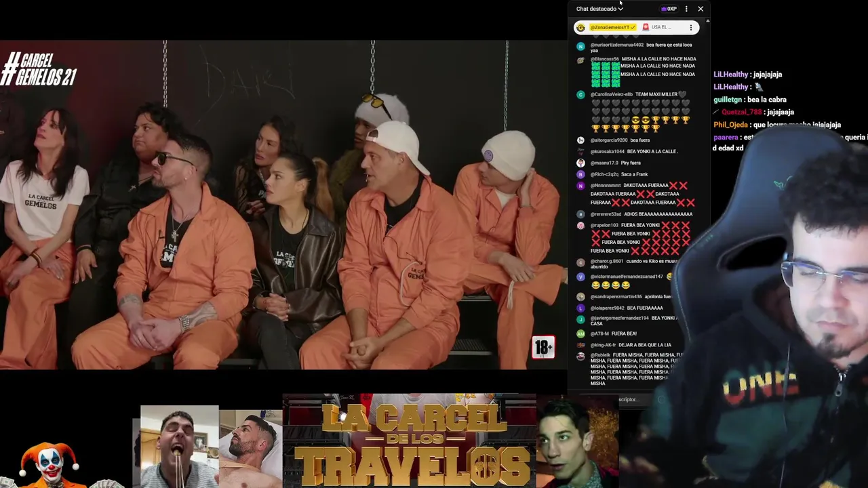Click guilletgn 'bea la cabra' message
The width and height of the screenshot is (868, 488).
tap(750, 100)
